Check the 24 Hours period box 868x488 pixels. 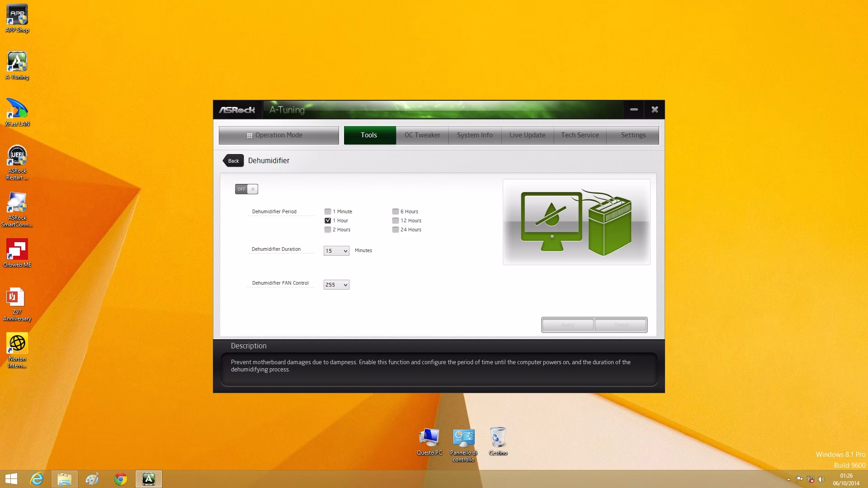[x=396, y=230]
